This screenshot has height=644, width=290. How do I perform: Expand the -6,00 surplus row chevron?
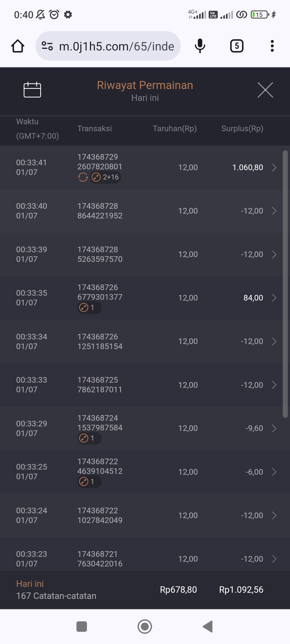pyautogui.click(x=274, y=472)
